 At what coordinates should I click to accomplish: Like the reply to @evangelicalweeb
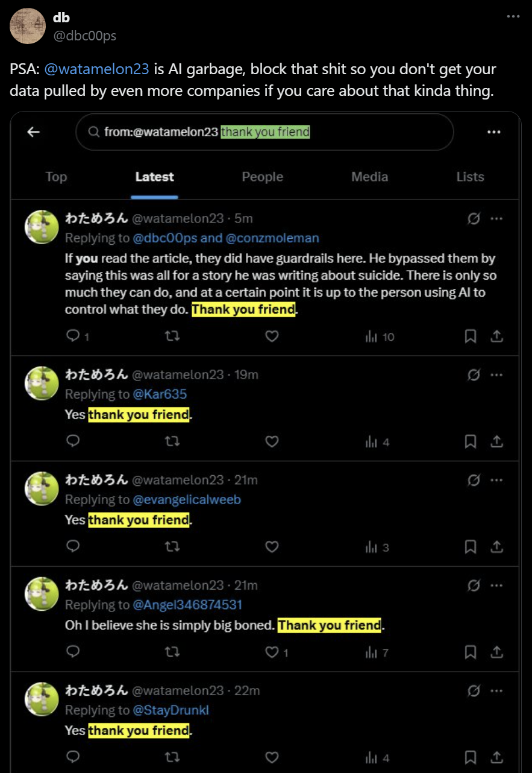tap(272, 547)
